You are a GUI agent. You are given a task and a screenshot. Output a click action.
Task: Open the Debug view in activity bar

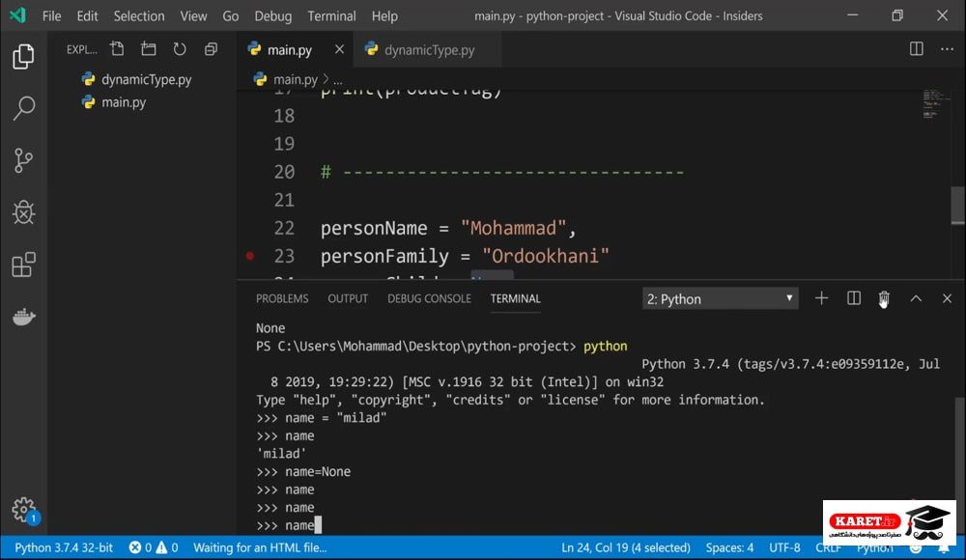point(23,212)
